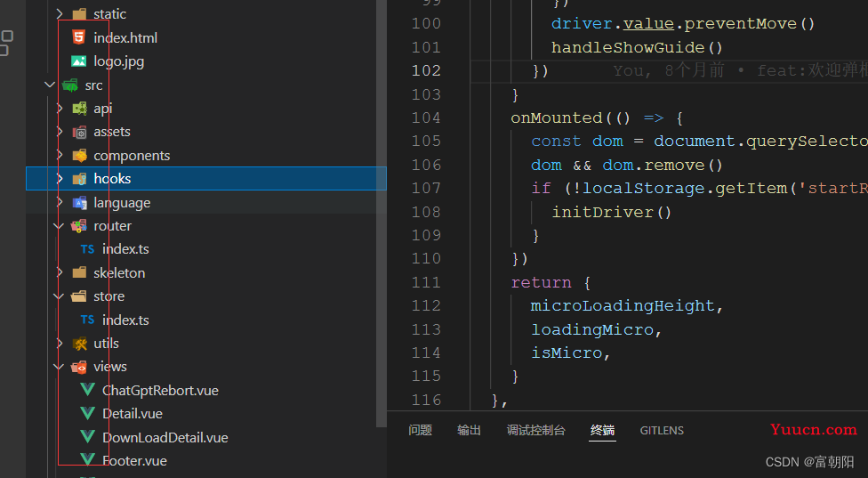Viewport: 868px width, 478px height.
Task: Click the router folder icon
Action: coord(78,226)
